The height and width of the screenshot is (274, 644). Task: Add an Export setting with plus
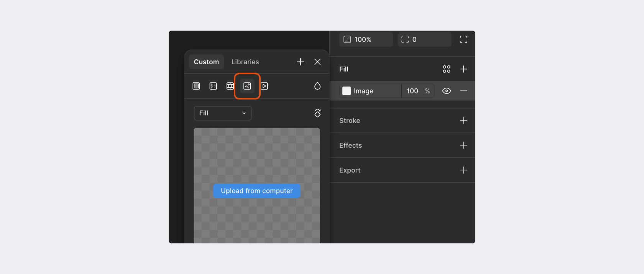463,170
